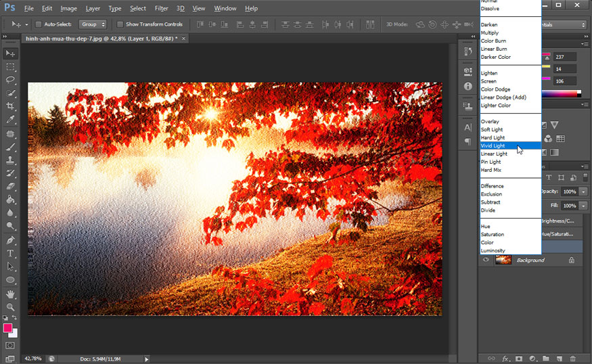Choose Luminosity blend mode

tap(510, 251)
